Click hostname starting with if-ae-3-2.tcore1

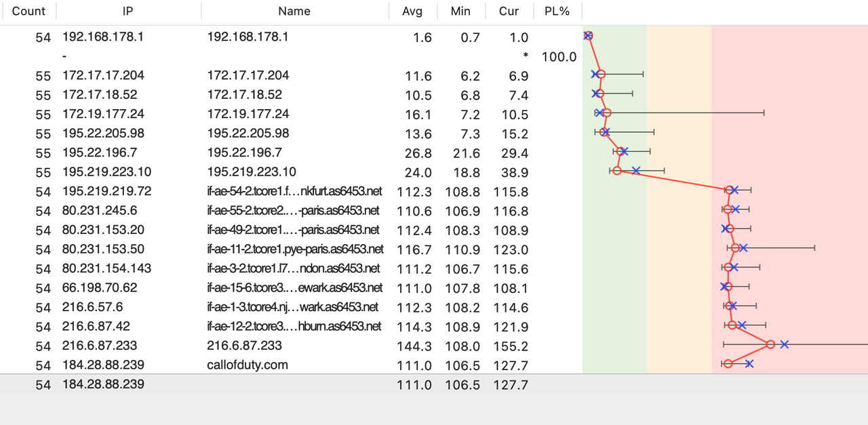click(293, 269)
